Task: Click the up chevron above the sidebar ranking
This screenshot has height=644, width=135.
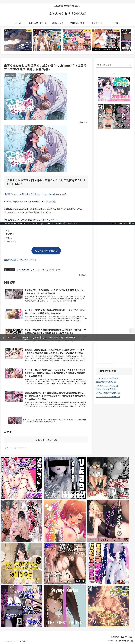Action: (114, 74)
